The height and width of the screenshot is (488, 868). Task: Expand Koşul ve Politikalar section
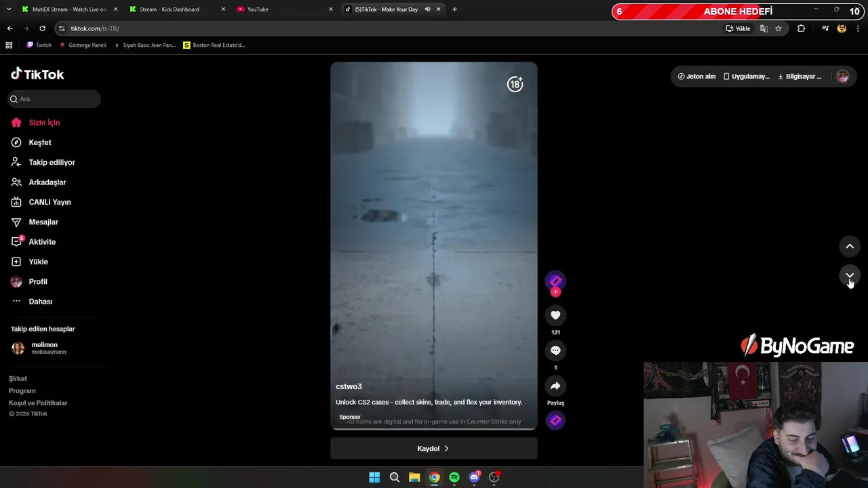37,403
